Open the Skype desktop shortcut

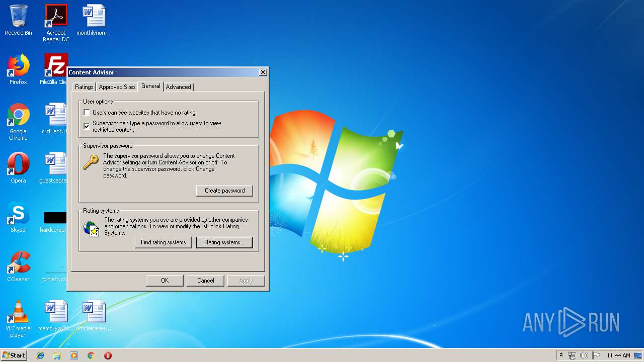click(18, 217)
